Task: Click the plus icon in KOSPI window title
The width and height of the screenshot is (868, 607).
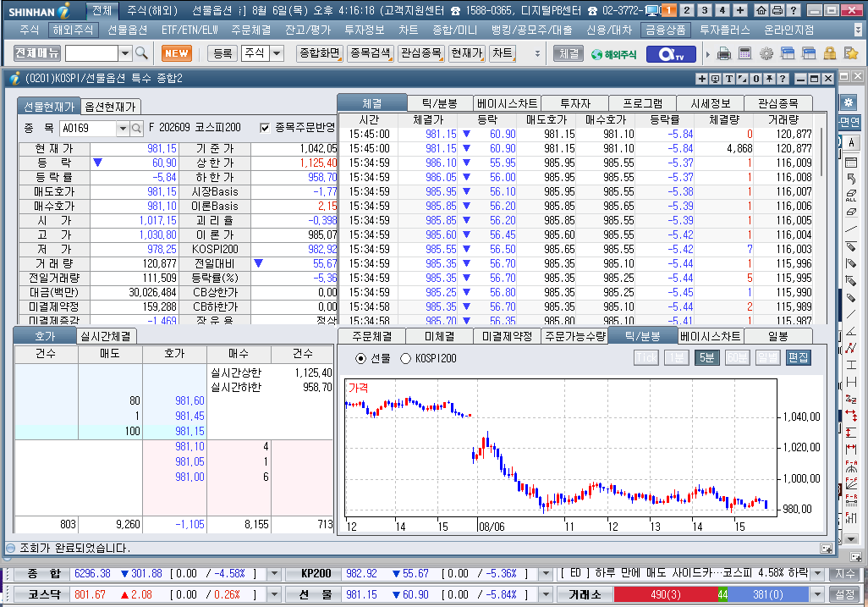Action: click(701, 79)
